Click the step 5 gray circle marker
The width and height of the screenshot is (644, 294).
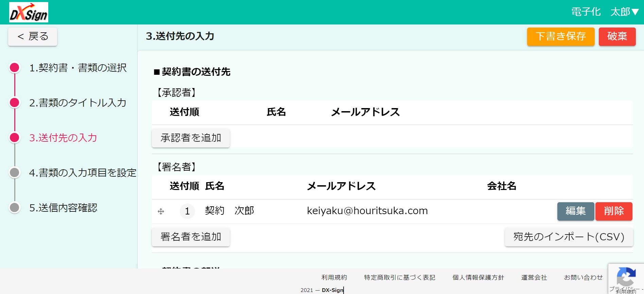15,207
